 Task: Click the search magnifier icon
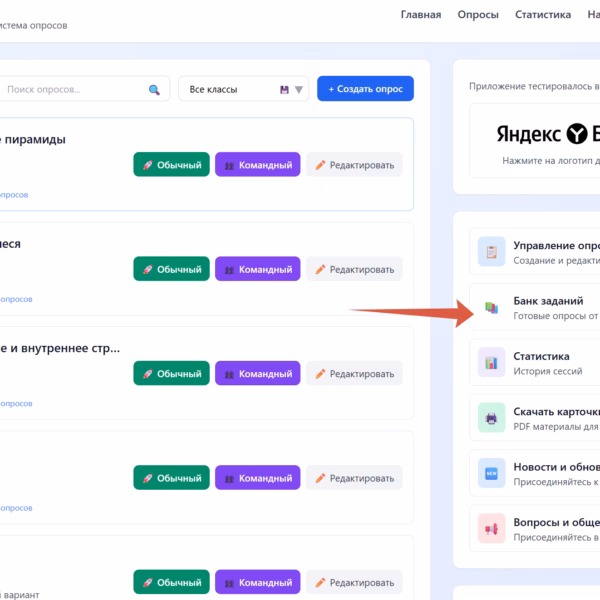point(154,90)
